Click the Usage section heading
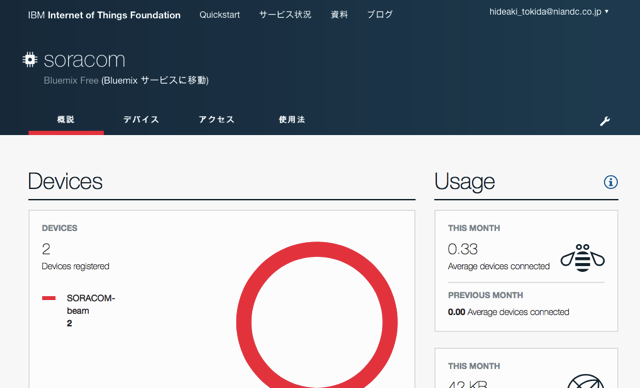This screenshot has height=388, width=640. tap(464, 181)
